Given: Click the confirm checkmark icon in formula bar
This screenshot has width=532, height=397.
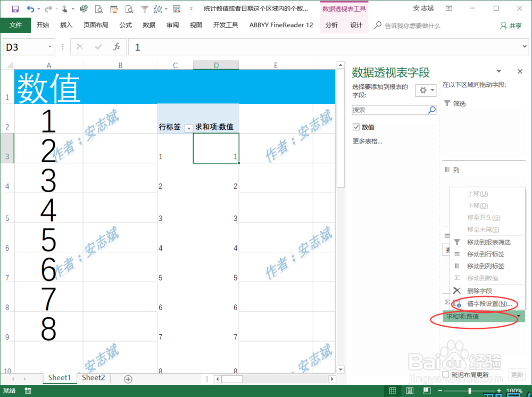Looking at the screenshot, I should 98,47.
